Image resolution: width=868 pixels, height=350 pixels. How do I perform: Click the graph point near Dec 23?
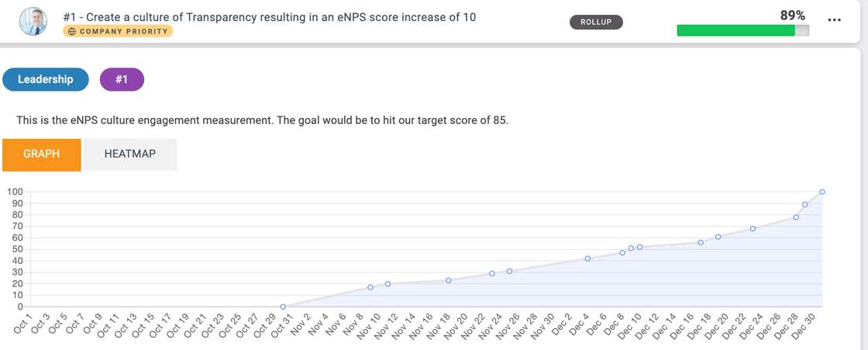[753, 229]
